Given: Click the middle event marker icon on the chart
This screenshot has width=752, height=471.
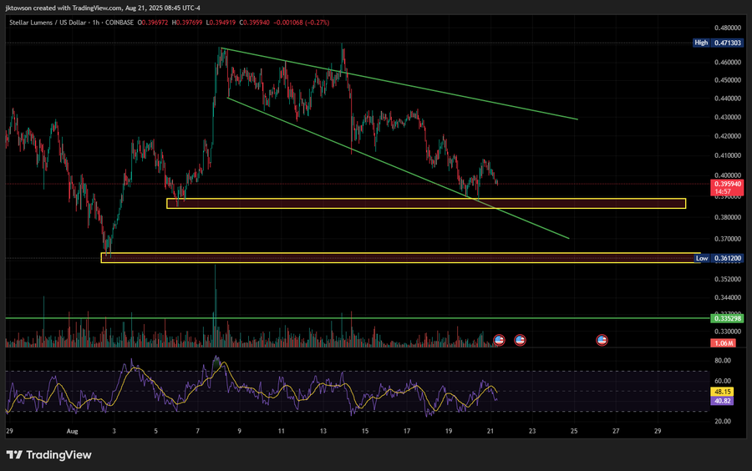Looking at the screenshot, I should point(520,340).
